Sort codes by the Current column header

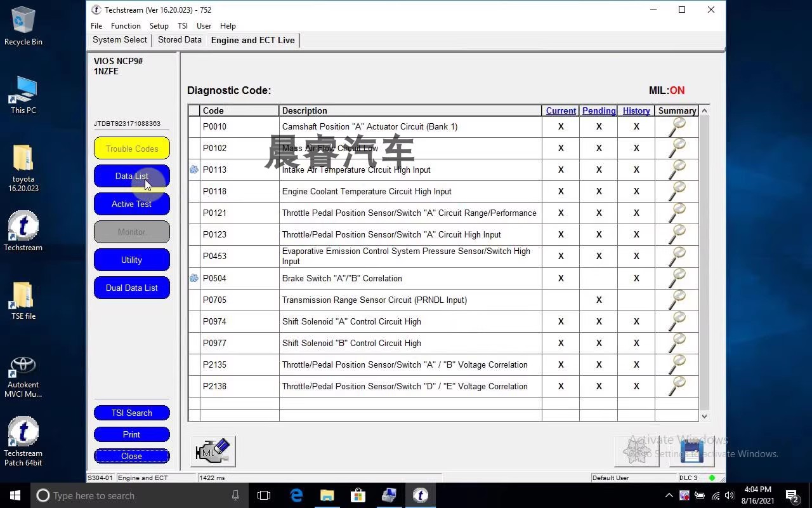tap(561, 110)
